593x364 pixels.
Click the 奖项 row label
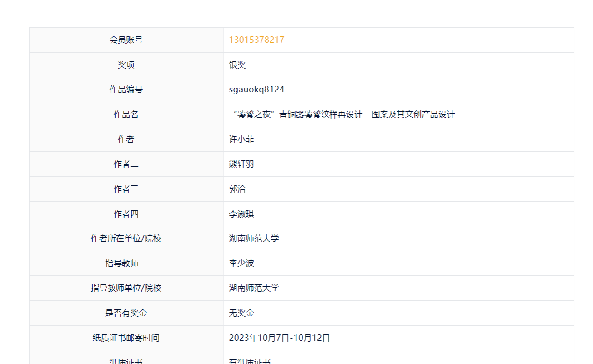tap(126, 65)
